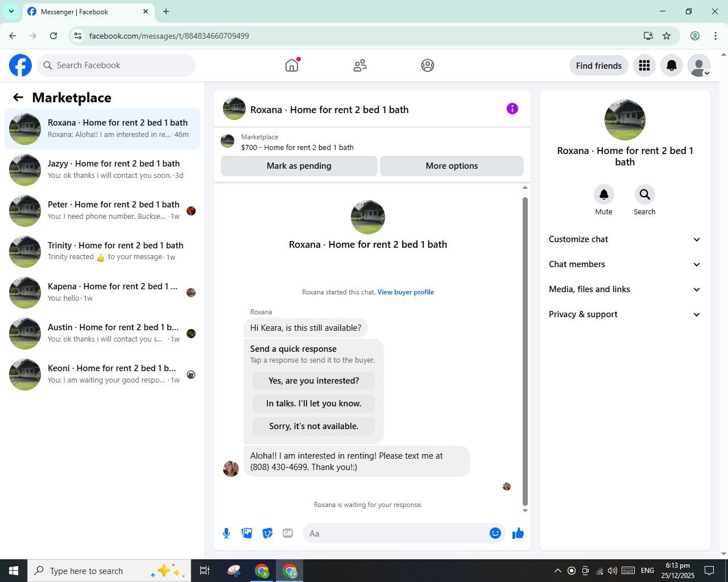The image size is (728, 582).
Task: Send quick reply In talks. I'll let you know.
Action: click(314, 404)
